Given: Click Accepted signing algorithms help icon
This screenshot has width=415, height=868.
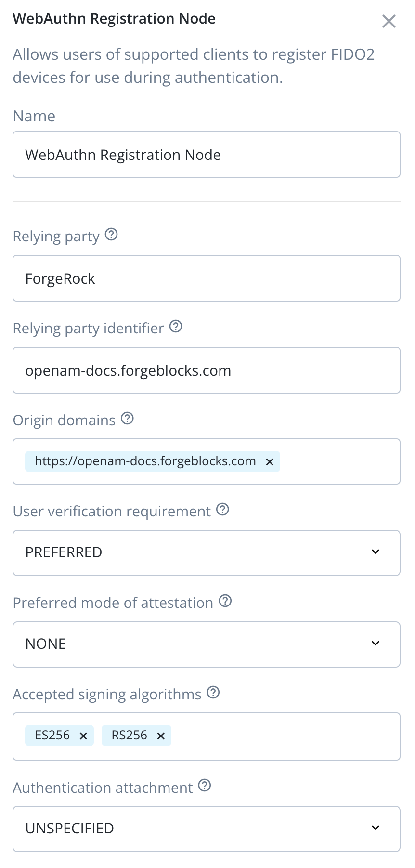Looking at the screenshot, I should (x=213, y=693).
